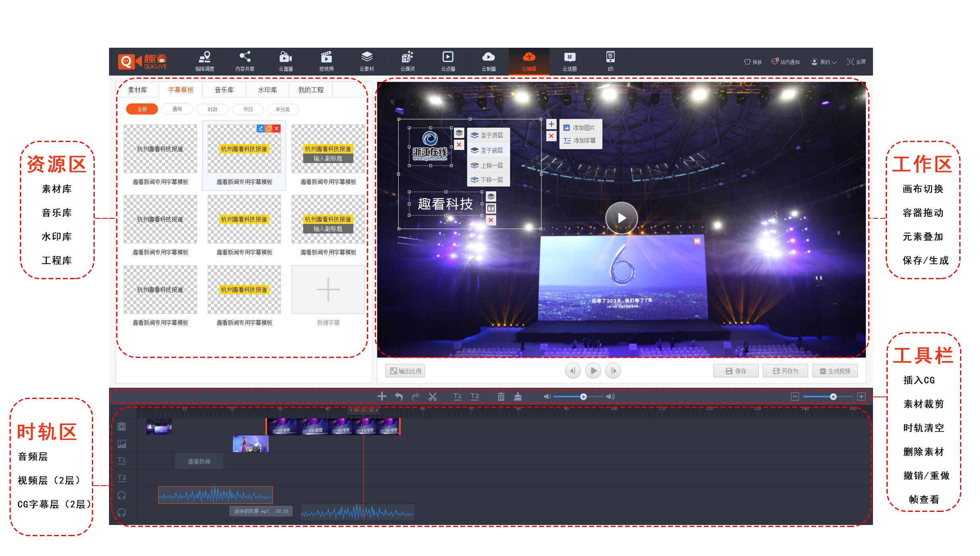
Task: Click the 生成视频 button
Action: tap(835, 371)
